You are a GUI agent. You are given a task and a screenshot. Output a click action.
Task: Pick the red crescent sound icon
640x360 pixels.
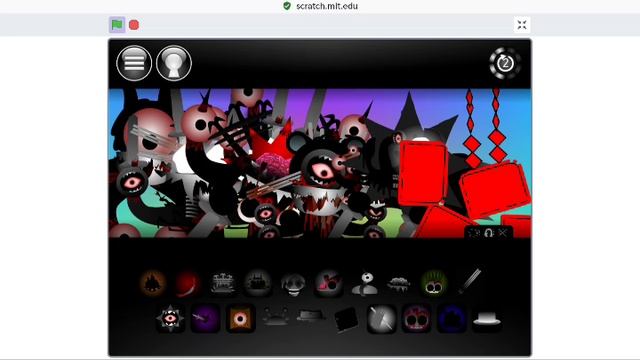click(x=188, y=283)
